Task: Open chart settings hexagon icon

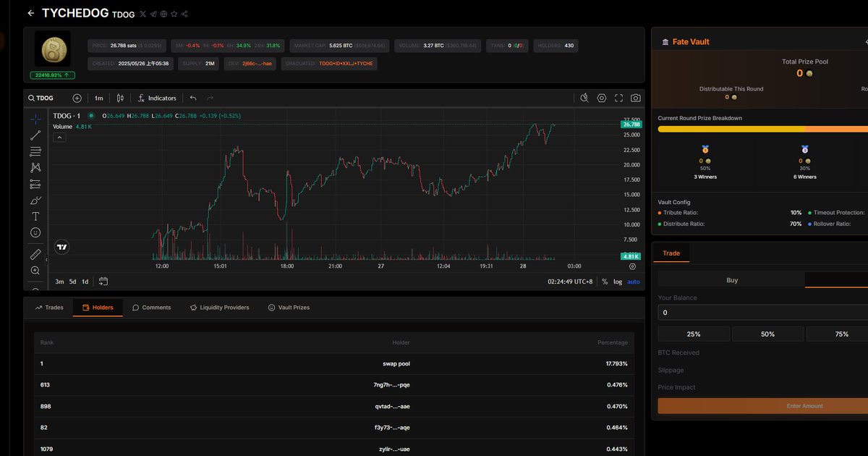Action: click(x=602, y=98)
